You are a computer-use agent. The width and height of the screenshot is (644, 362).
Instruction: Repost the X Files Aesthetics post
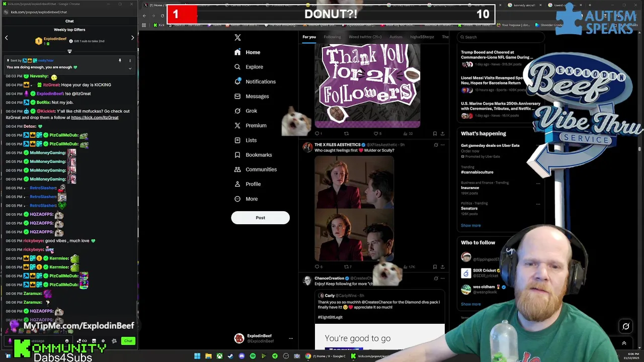click(x=347, y=266)
